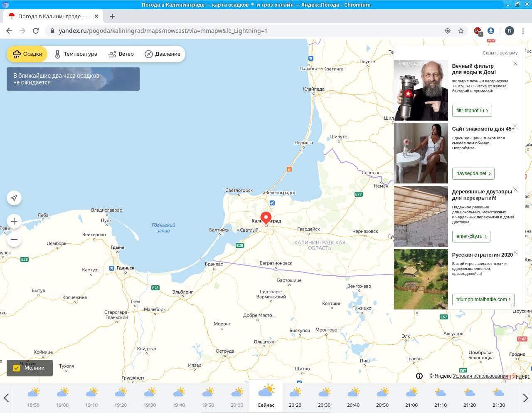Click the Gdańsk airport icon on map

(112, 268)
